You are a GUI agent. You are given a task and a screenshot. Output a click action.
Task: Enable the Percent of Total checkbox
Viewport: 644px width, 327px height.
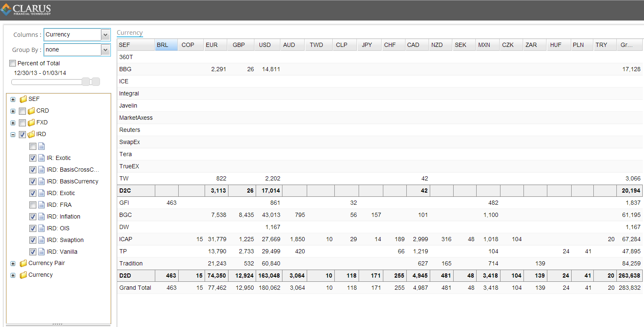point(13,63)
